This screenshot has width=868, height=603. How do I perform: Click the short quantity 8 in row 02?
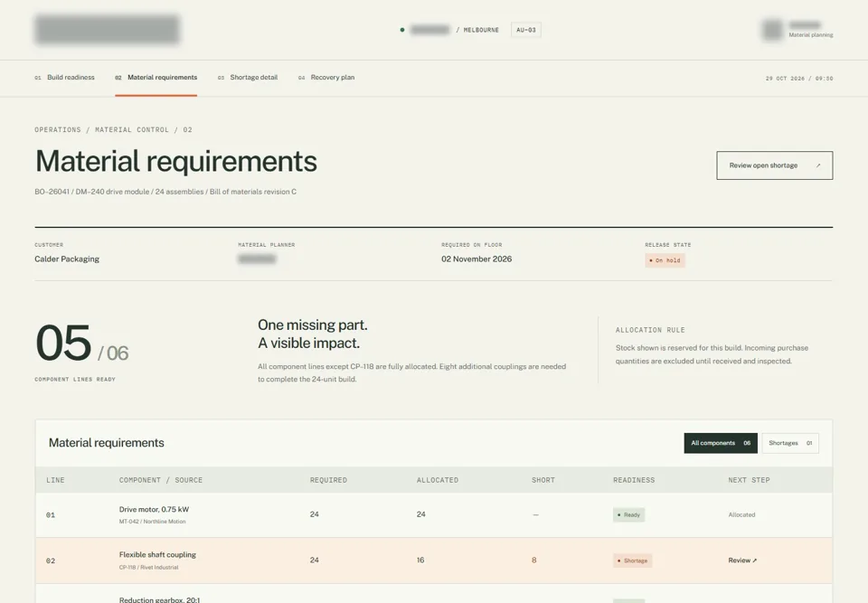pyautogui.click(x=534, y=561)
